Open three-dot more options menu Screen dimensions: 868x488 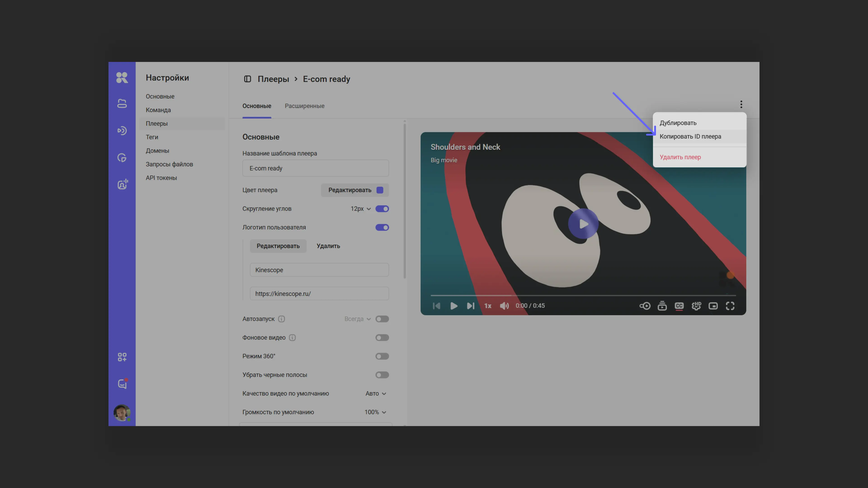tap(741, 104)
